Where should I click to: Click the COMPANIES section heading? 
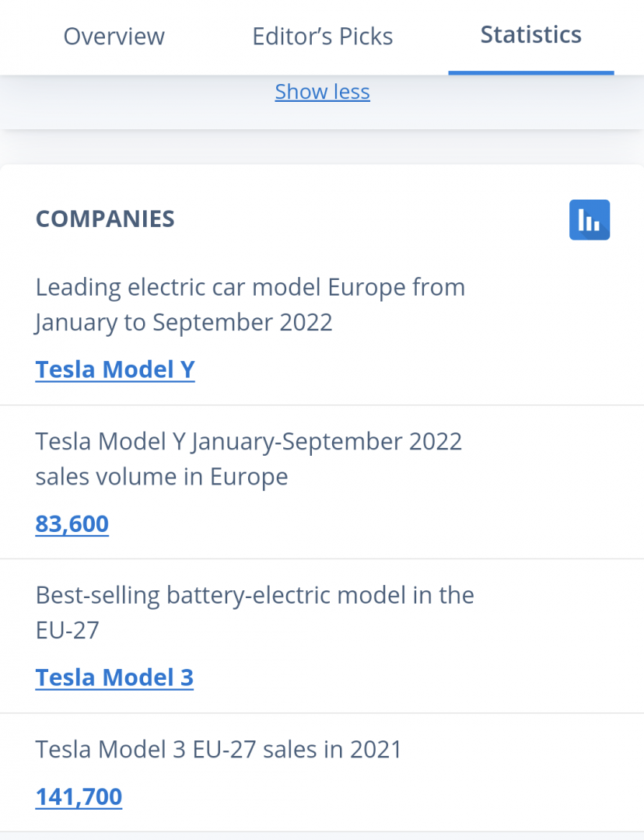[x=105, y=219]
